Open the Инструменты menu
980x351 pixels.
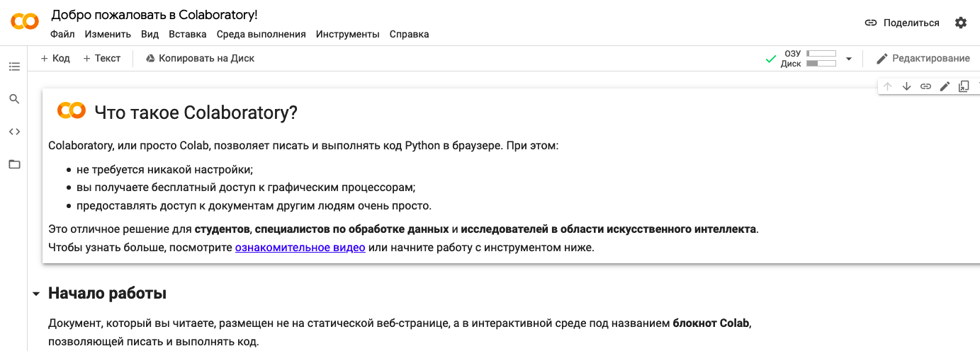pyautogui.click(x=348, y=34)
